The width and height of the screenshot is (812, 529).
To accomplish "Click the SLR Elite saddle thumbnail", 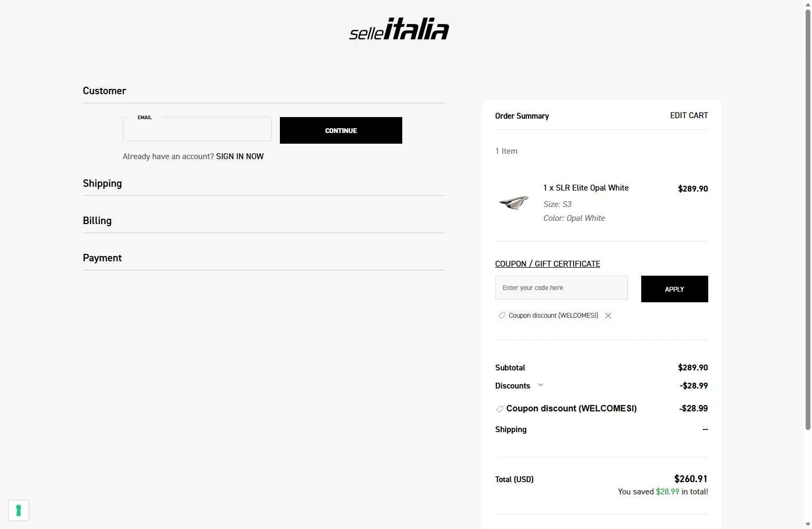I will coord(514,202).
